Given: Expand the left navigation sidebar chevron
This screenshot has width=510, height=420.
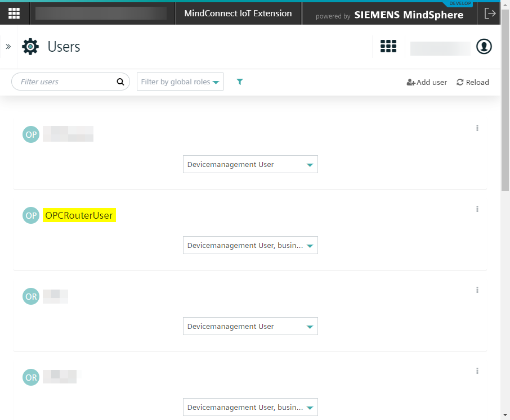Looking at the screenshot, I should [x=8, y=47].
